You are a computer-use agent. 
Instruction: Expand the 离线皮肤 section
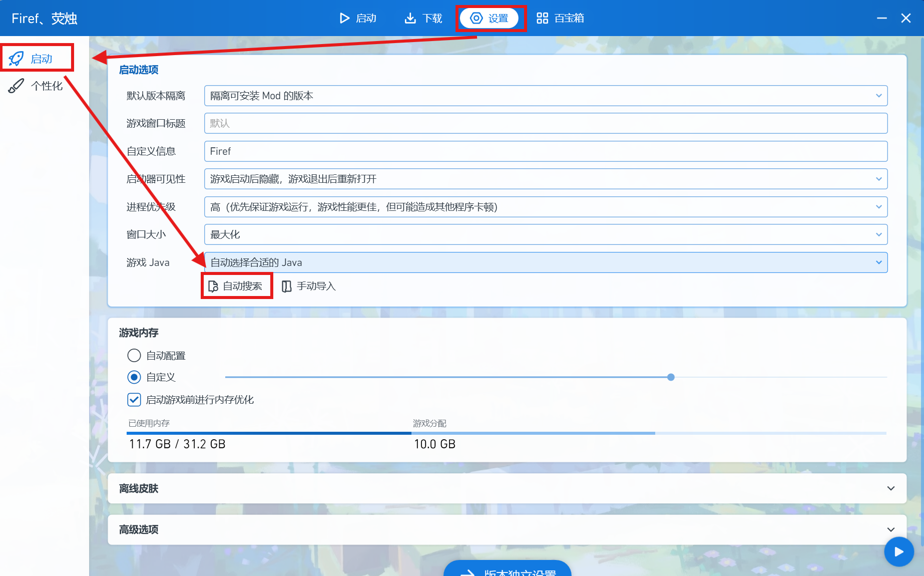[507, 488]
